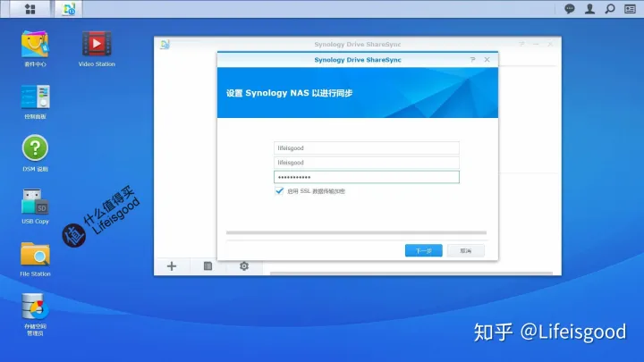The image size is (644, 362).
Task: Open the widgets panel icon
Action: click(x=630, y=9)
